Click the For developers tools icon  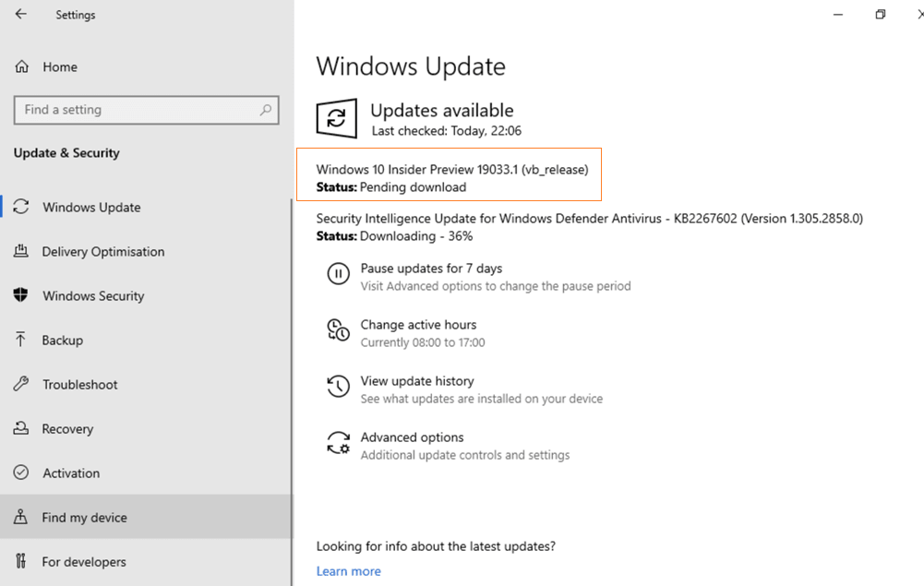click(x=21, y=561)
